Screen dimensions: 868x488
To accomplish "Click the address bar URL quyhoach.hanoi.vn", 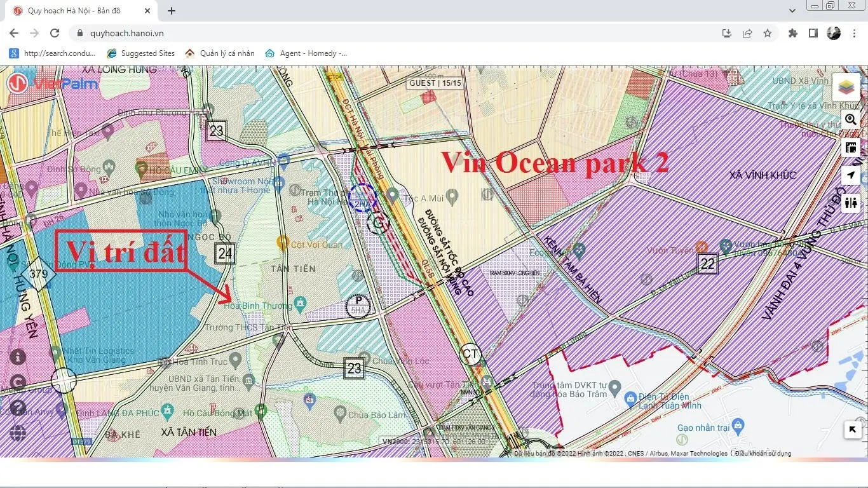I will tap(126, 33).
